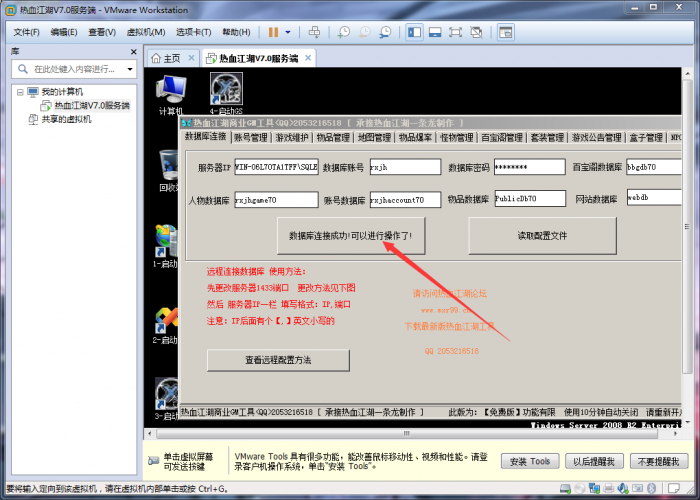Take a snapshot of this virtual machine
Image resolution: width=700 pixels, height=500 pixels.
(x=343, y=32)
